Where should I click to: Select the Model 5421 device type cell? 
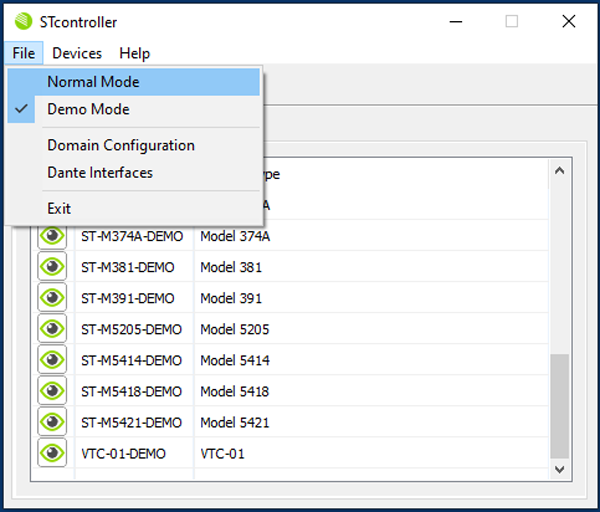(x=234, y=422)
